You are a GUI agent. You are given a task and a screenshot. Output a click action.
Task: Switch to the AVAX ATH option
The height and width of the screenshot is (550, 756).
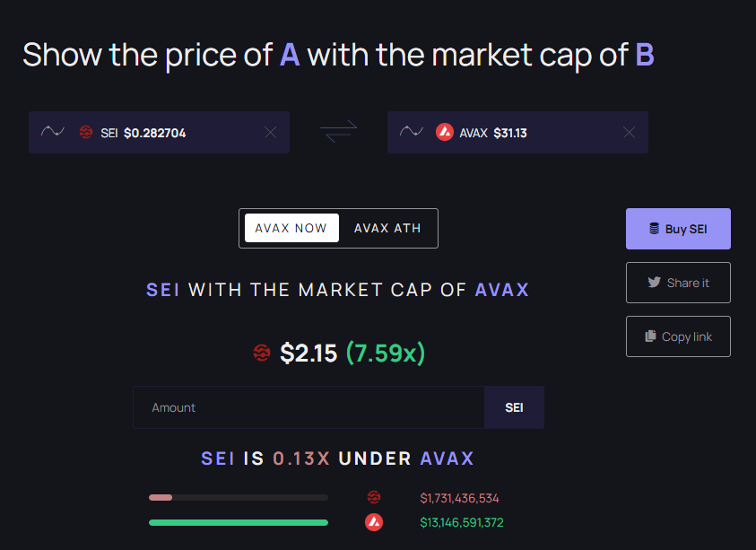[x=387, y=228]
